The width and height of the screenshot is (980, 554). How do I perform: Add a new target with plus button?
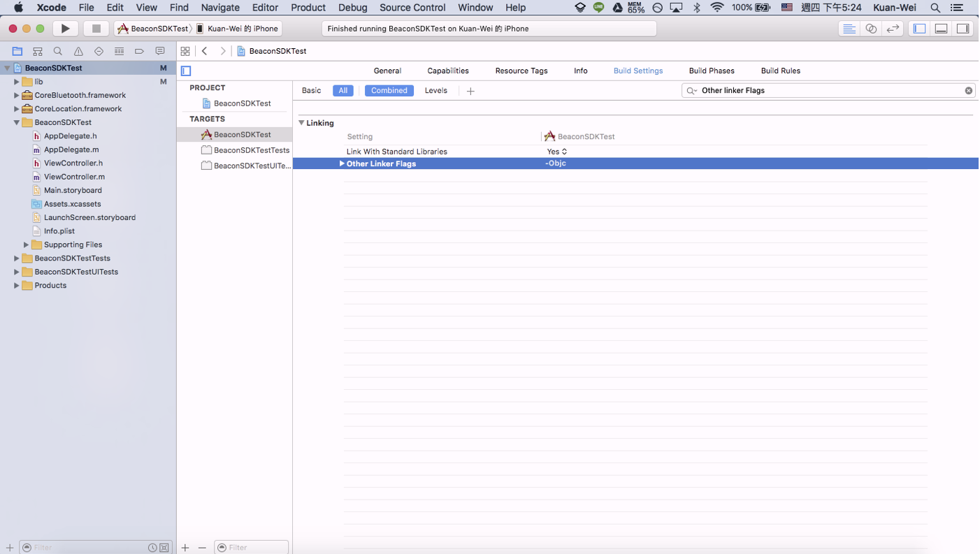tap(185, 548)
